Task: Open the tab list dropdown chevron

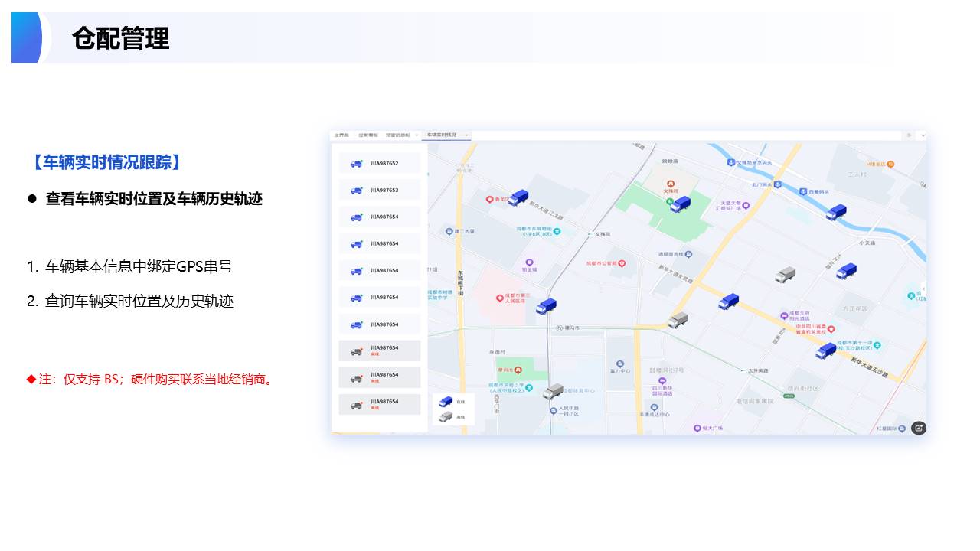Action: (923, 135)
